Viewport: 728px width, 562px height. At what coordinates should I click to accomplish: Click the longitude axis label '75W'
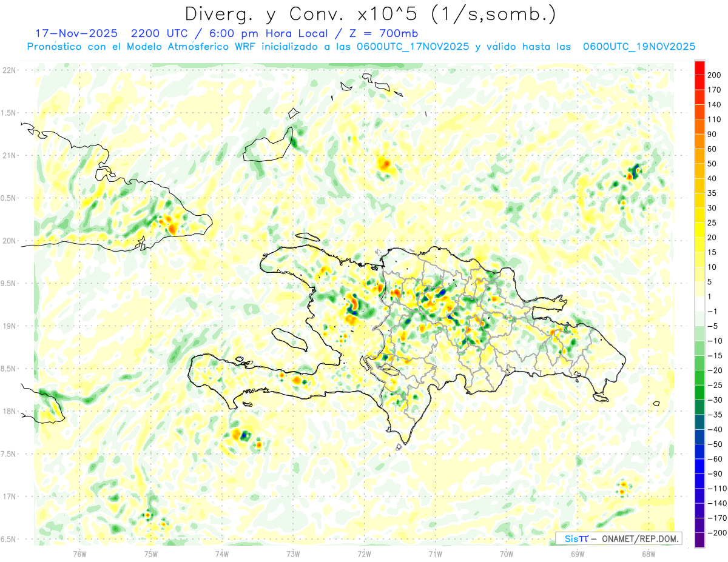tap(151, 554)
